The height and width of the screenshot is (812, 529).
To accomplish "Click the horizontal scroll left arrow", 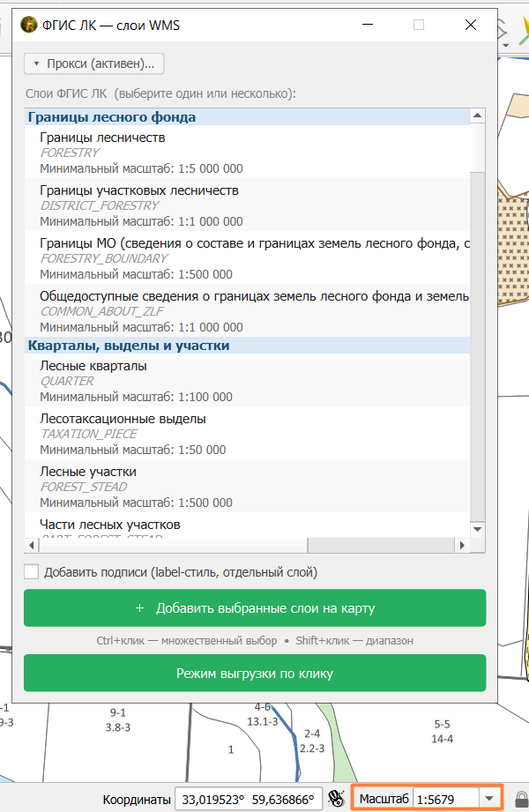I will (x=32, y=545).
